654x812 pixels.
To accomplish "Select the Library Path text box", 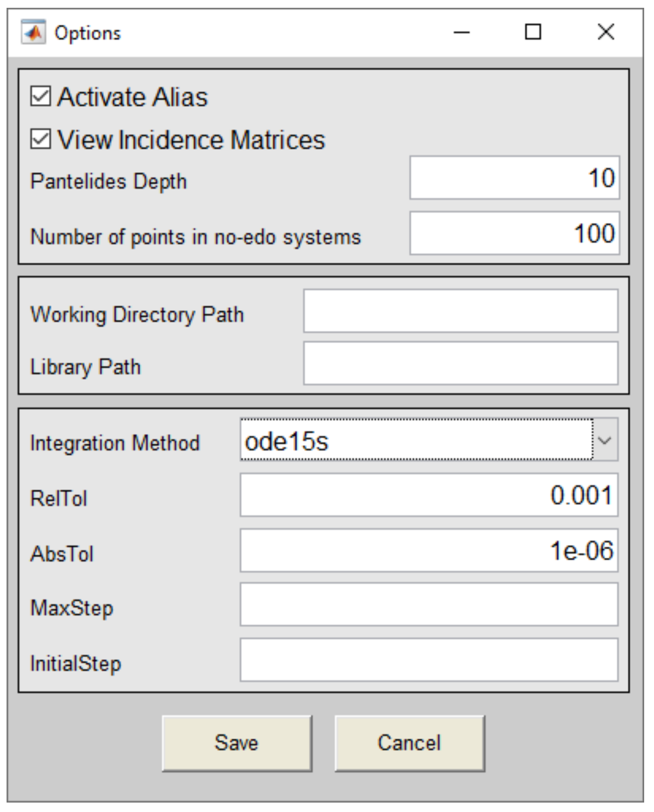I will coord(461,364).
